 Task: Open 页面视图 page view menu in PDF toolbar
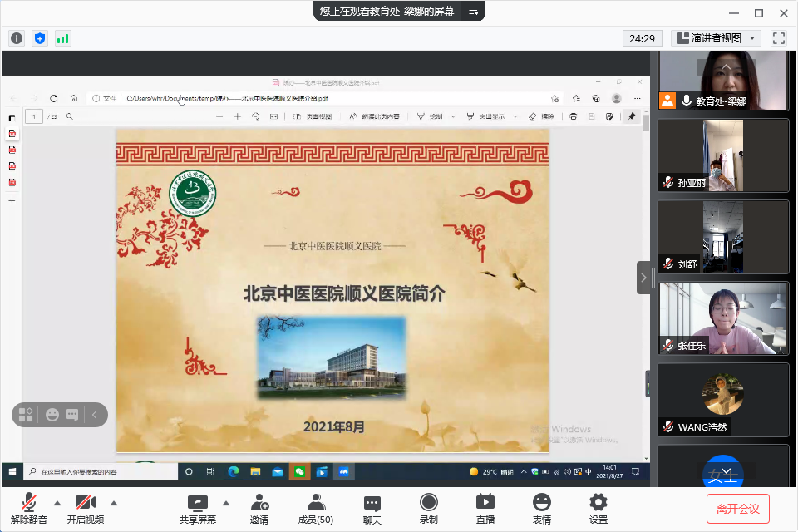pyautogui.click(x=313, y=116)
